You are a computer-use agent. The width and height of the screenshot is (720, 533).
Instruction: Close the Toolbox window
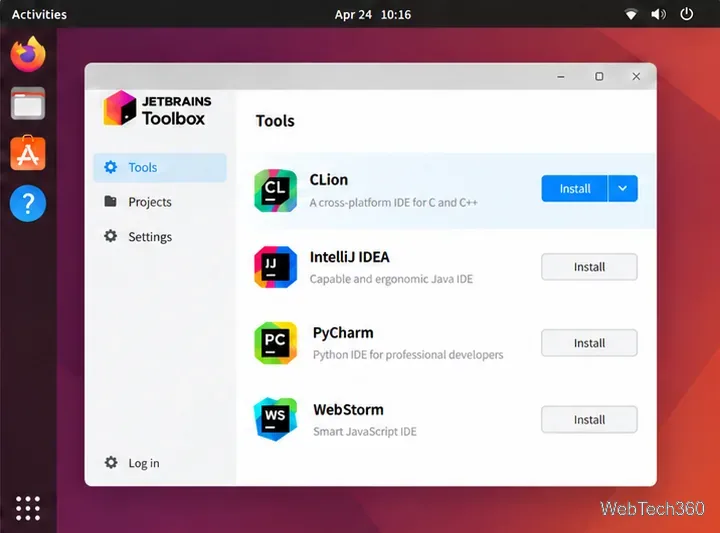tap(636, 77)
